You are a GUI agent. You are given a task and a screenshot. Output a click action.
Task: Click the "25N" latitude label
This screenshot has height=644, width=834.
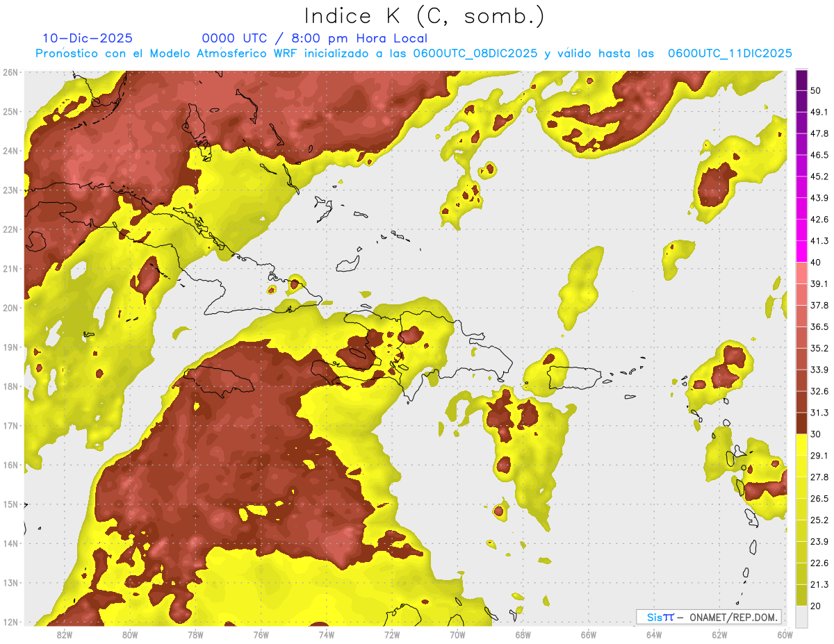10,112
